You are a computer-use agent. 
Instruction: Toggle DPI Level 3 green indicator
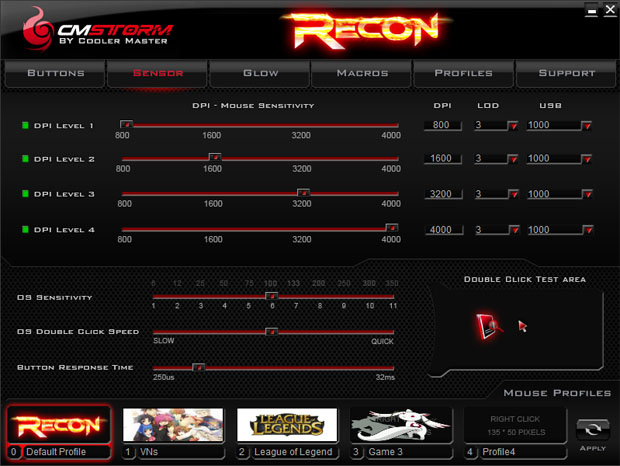pos(25,194)
